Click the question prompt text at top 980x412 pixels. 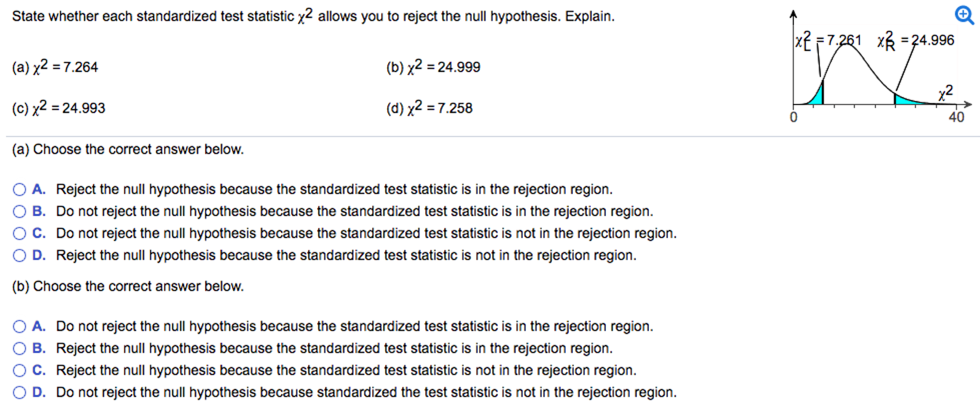pos(311,16)
